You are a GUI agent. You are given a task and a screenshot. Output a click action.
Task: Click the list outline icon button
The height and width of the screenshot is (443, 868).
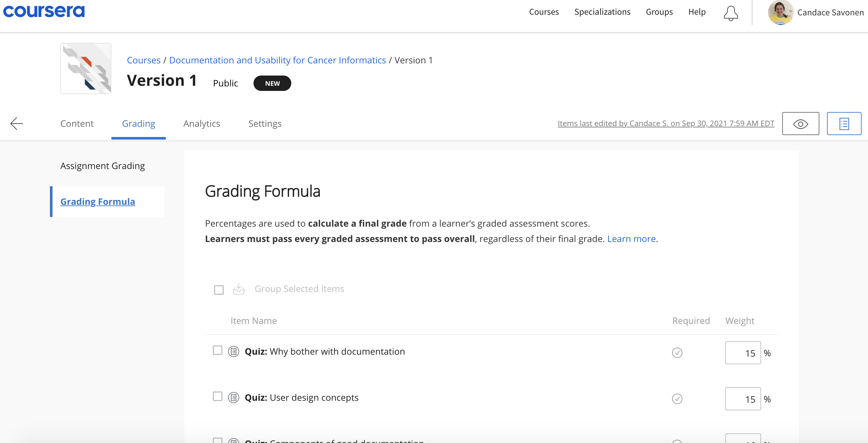[x=844, y=124]
